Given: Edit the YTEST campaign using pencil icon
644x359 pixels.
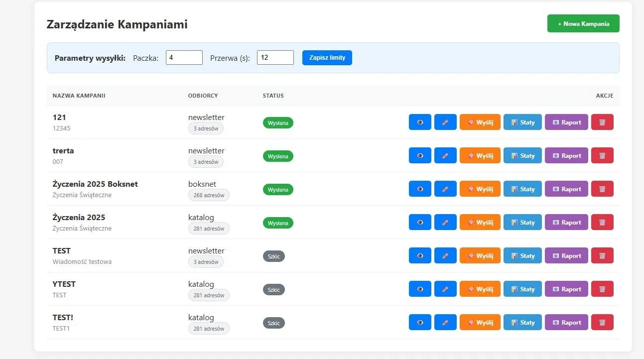Looking at the screenshot, I should pyautogui.click(x=445, y=289).
